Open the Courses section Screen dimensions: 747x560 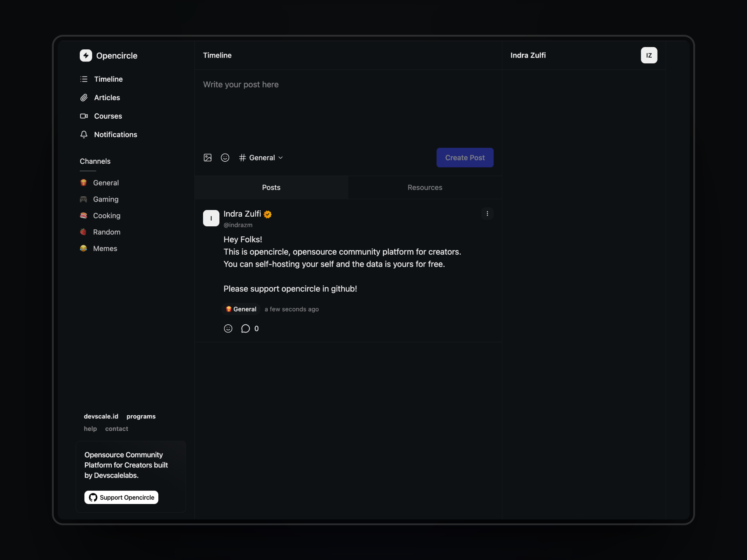coord(108,116)
